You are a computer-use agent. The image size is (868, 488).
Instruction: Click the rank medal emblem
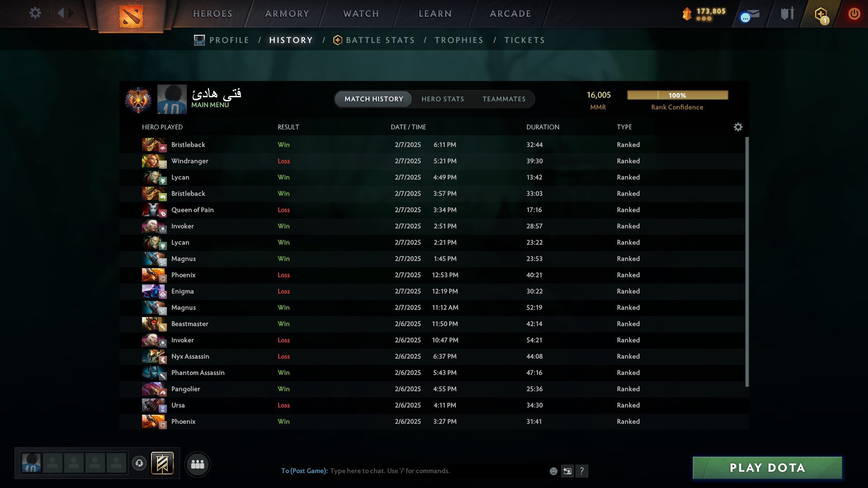tap(138, 99)
